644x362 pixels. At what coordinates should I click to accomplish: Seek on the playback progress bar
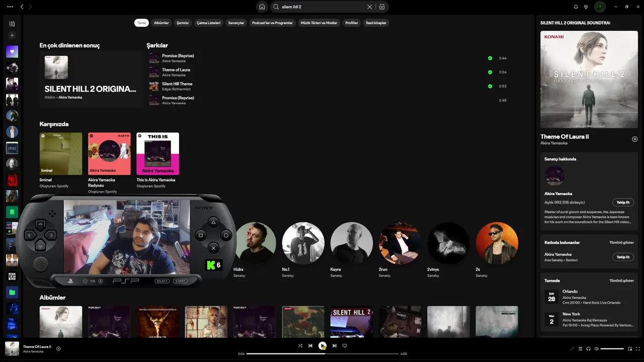(x=323, y=353)
